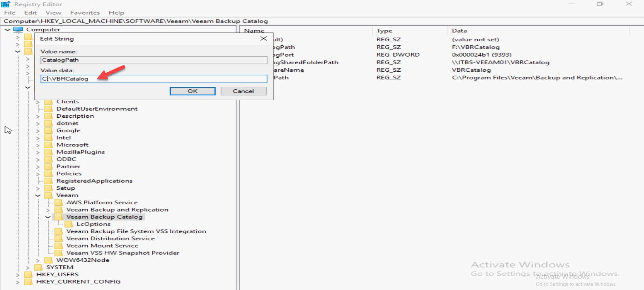Select Veeam VSS HW Snapshot Provider key
644x290 pixels.
click(x=123, y=253)
